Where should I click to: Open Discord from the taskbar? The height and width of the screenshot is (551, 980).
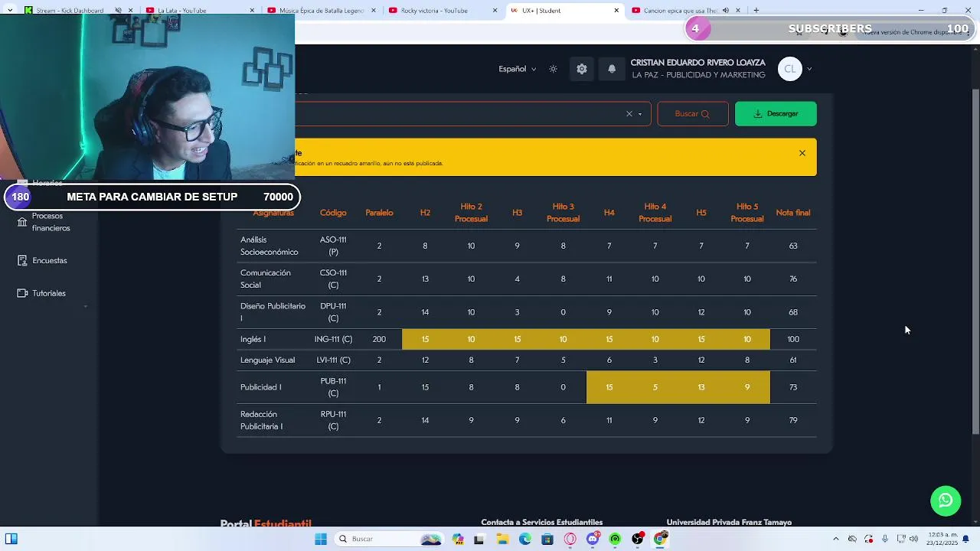(593, 539)
